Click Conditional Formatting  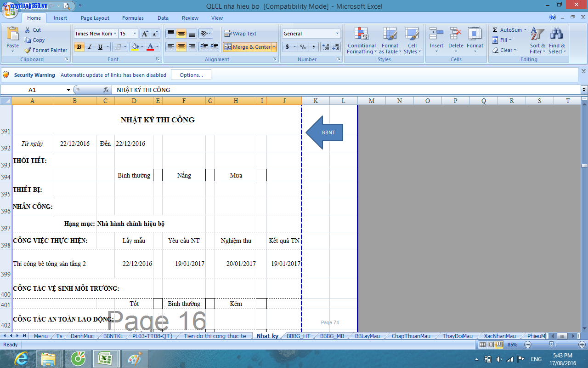pyautogui.click(x=362, y=40)
